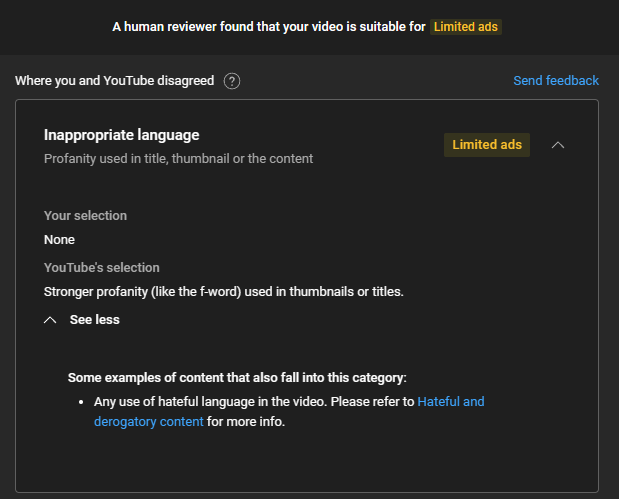Click the 'derogatory content' link text
Viewport: 619px width, 499px height.
[x=148, y=422]
